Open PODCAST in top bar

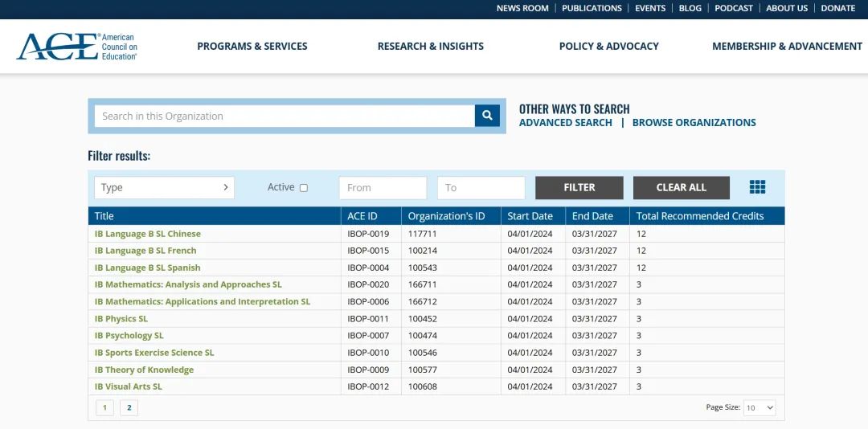pos(734,8)
